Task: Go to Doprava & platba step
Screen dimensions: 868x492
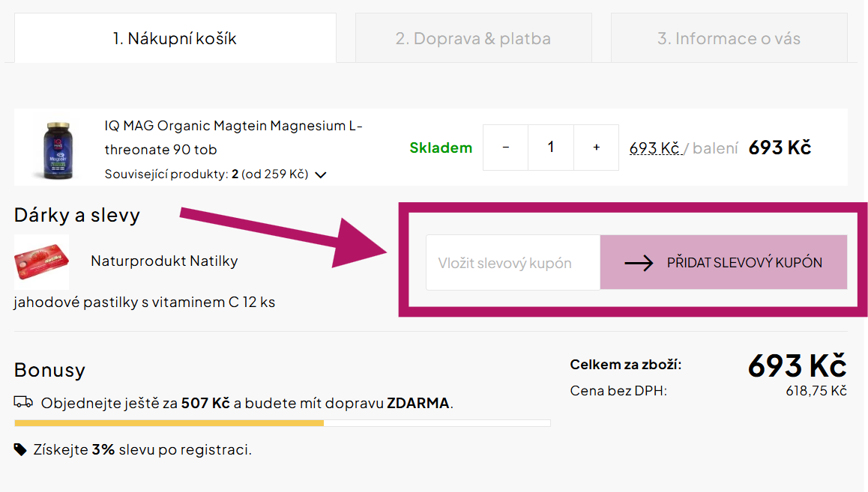Action: coord(473,38)
